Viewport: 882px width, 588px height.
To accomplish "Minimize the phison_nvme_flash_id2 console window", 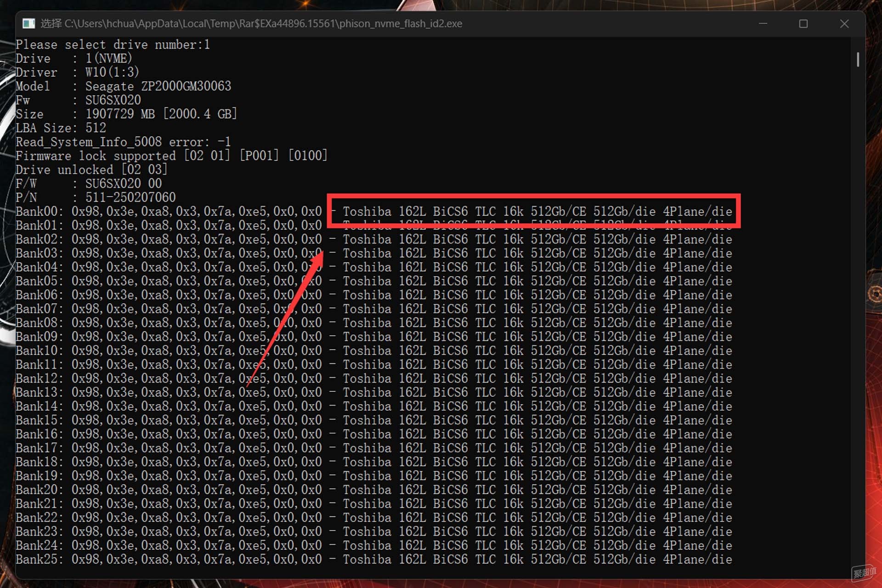I will 763,23.
